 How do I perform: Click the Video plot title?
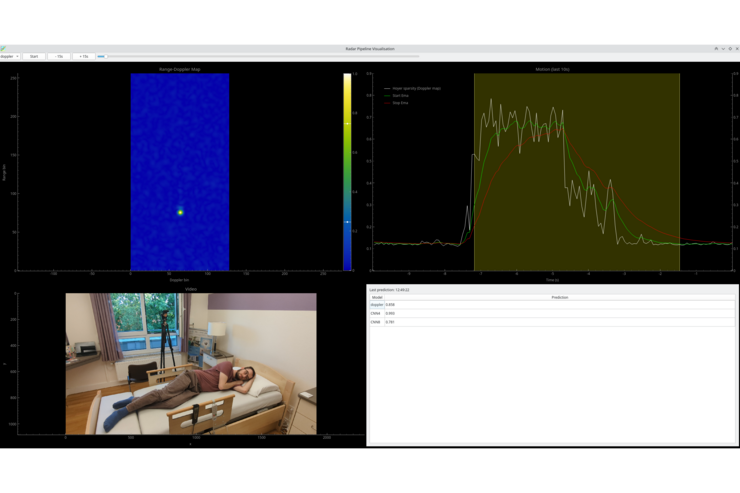pos(191,289)
